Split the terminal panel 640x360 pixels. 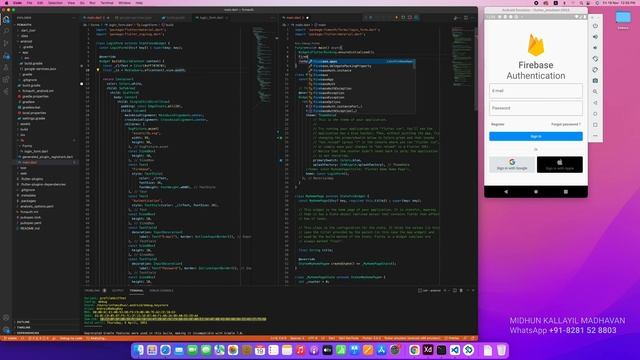pyautogui.click(x=455, y=291)
